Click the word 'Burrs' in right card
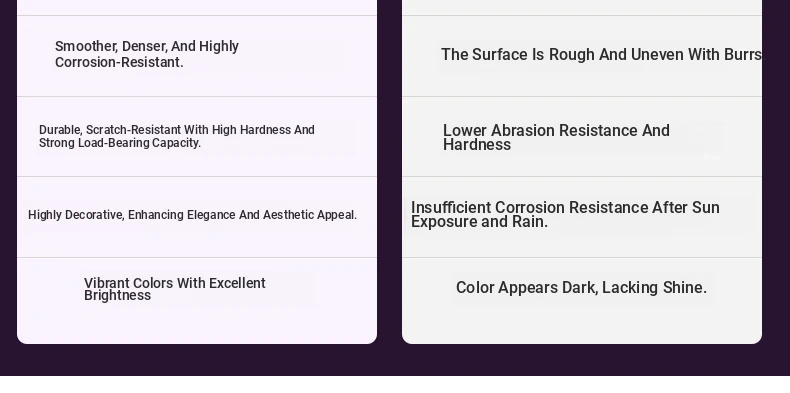This screenshot has width=790, height=393. (x=744, y=55)
